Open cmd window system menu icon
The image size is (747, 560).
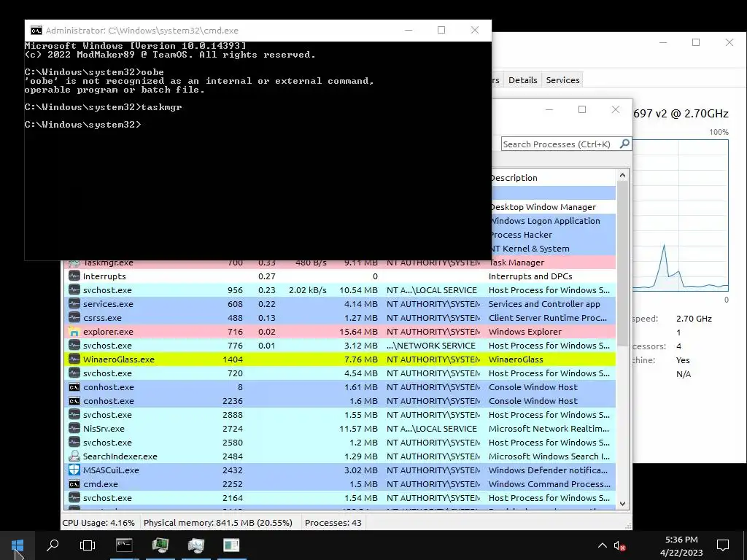[x=36, y=31]
